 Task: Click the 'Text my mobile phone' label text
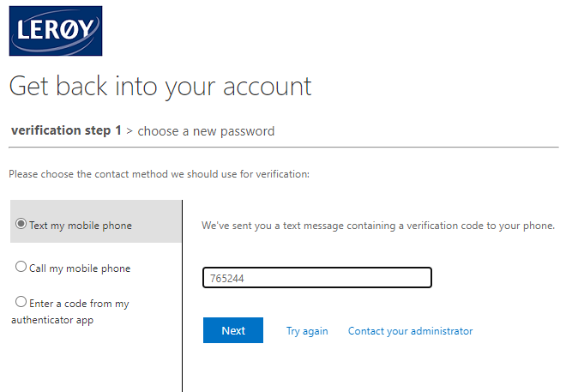click(x=81, y=226)
